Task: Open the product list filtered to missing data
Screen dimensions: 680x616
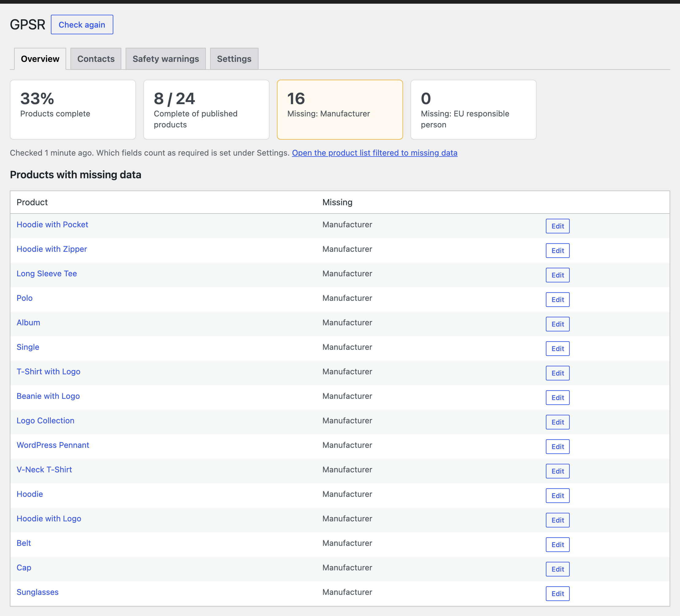Action: pos(375,153)
